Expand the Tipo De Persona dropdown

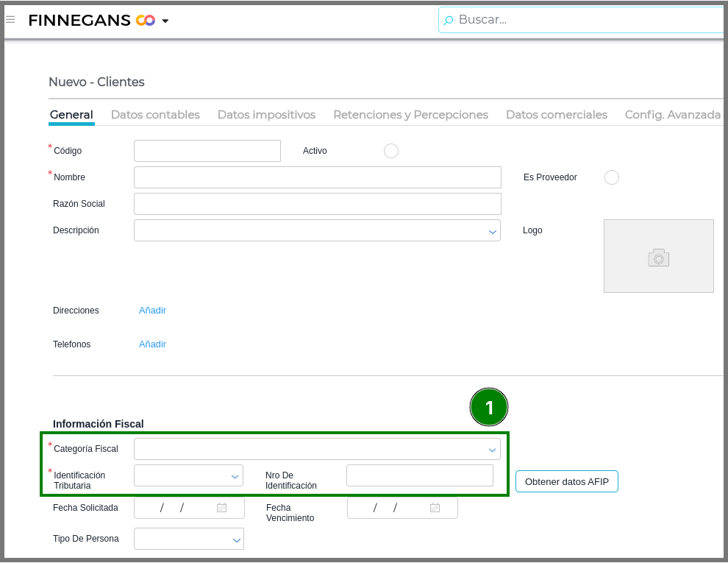click(x=236, y=539)
